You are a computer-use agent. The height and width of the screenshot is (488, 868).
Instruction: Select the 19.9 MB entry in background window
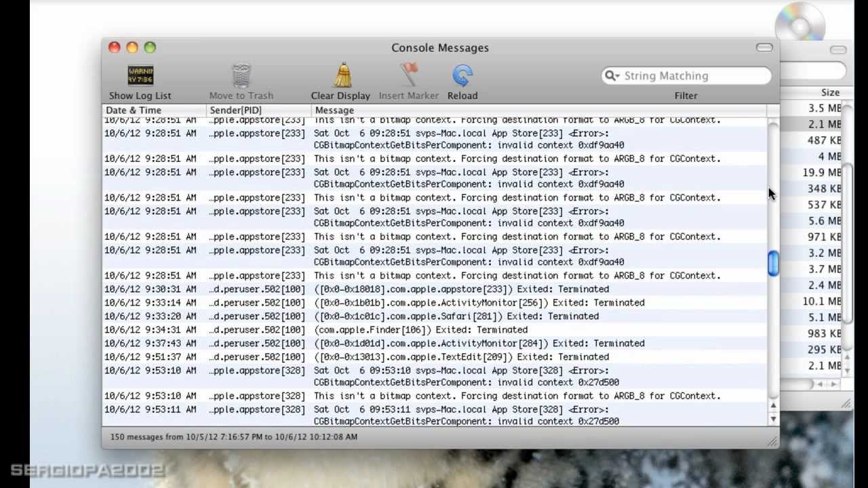tap(821, 173)
